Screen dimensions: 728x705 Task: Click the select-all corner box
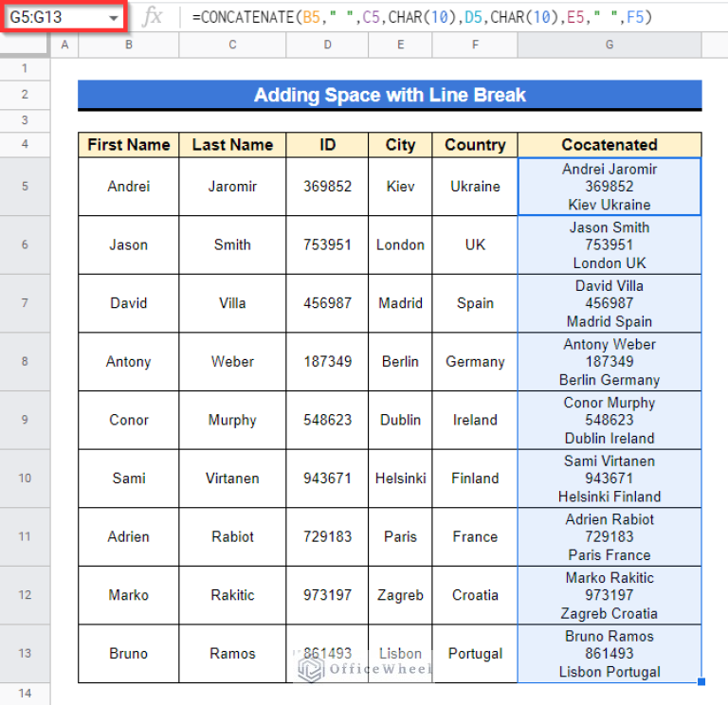click(26, 45)
